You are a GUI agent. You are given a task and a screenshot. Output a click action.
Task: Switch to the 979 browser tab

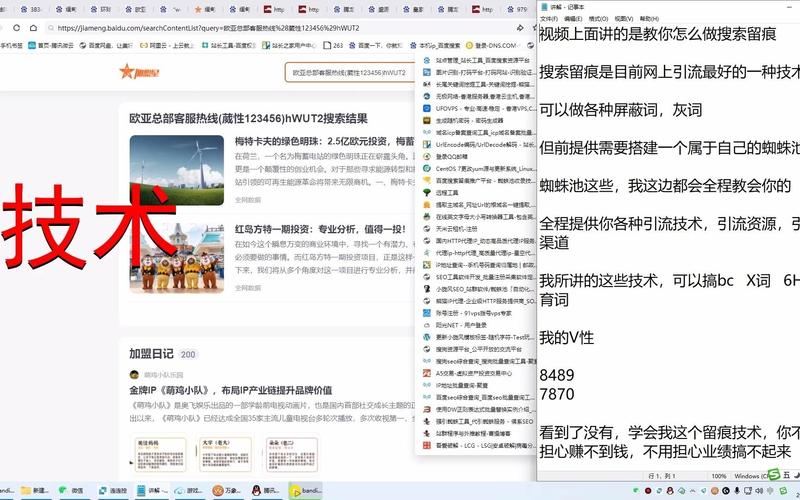pyautogui.click(x=518, y=9)
